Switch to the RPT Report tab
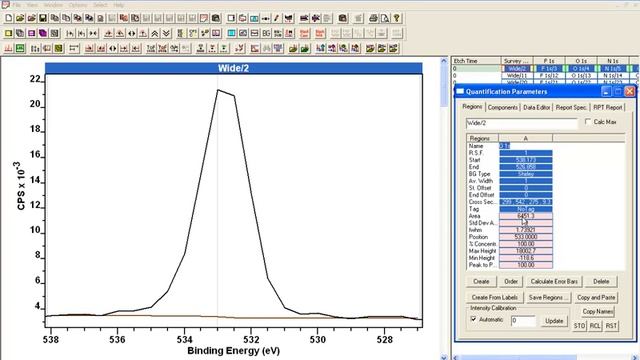This screenshot has height=360, width=640. pos(608,107)
